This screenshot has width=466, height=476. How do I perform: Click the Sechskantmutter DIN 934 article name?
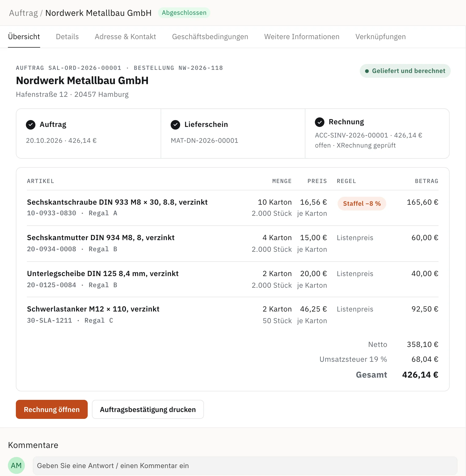(101, 237)
